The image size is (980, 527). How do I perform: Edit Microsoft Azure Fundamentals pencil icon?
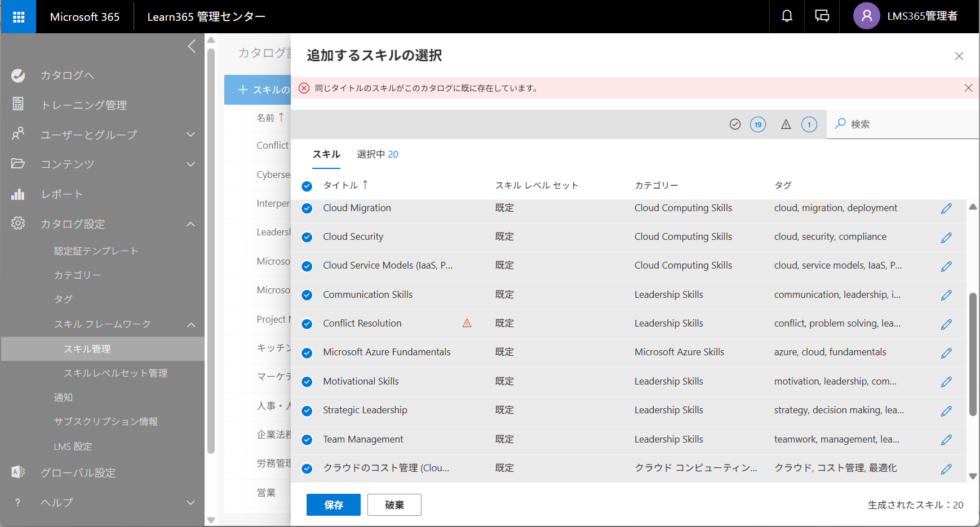click(x=946, y=353)
